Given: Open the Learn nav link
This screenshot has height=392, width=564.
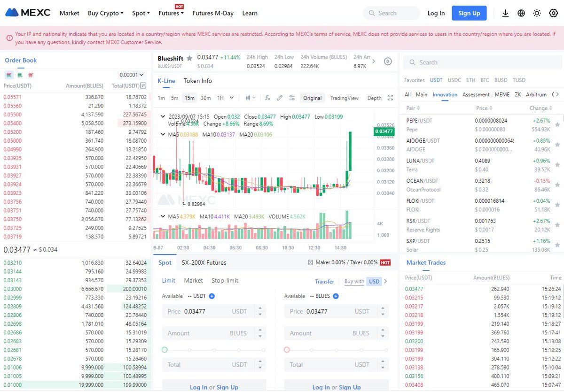Looking at the screenshot, I should (x=250, y=13).
